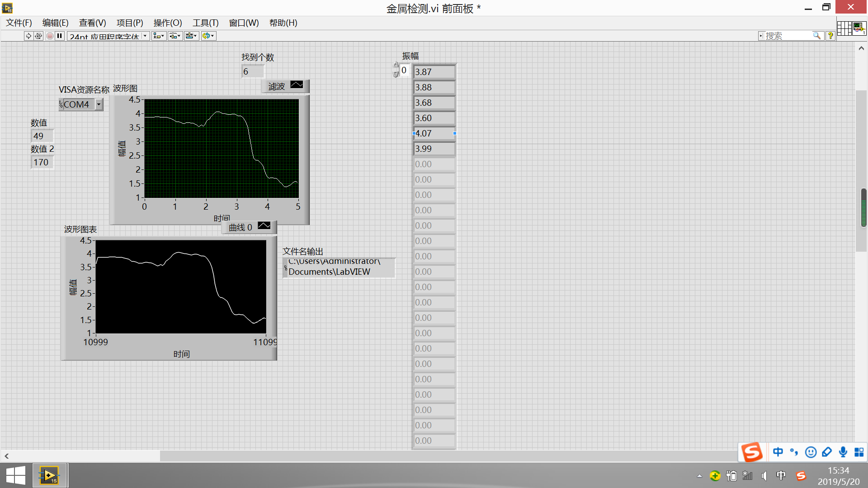Open the VISA resource COM4 dropdown
This screenshot has height=488, width=868.
99,104
